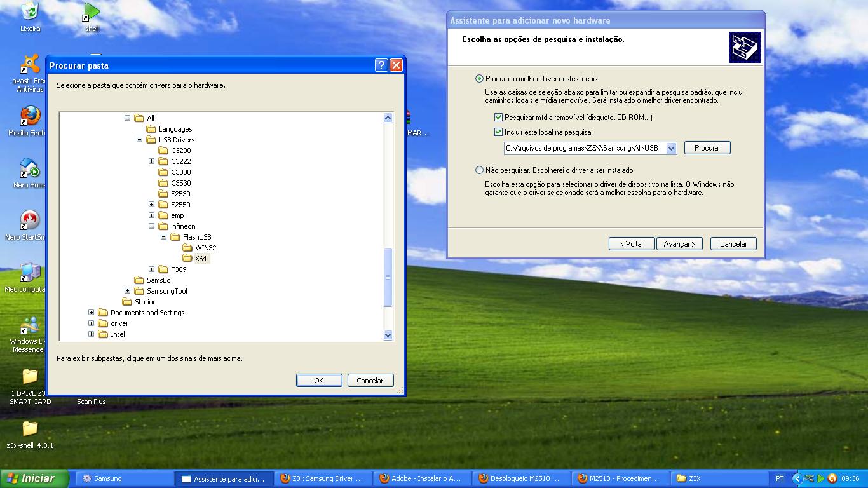
Task: Click the Avançar button
Action: (679, 244)
